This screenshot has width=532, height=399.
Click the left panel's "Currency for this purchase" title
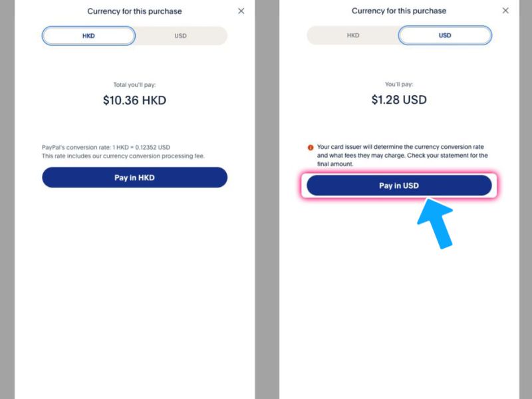(134, 11)
